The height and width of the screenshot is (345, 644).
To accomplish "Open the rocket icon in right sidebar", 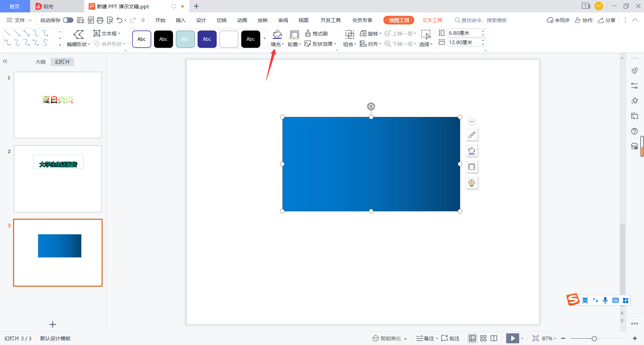I will [635, 71].
